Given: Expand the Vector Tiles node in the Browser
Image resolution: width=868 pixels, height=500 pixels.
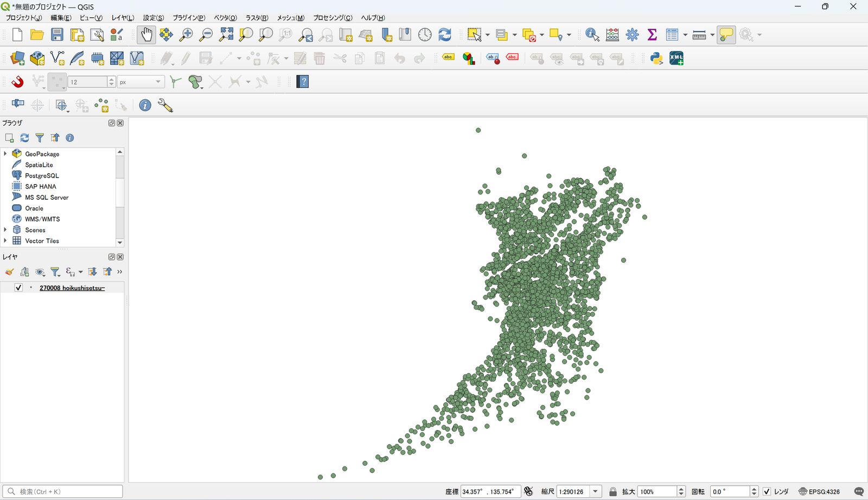Looking at the screenshot, I should coord(5,240).
